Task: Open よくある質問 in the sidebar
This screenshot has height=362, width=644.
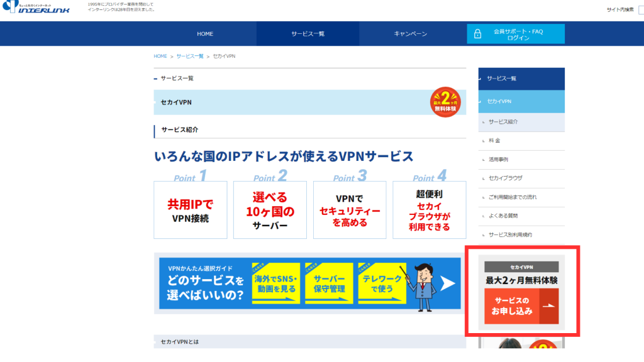Action: click(x=502, y=216)
